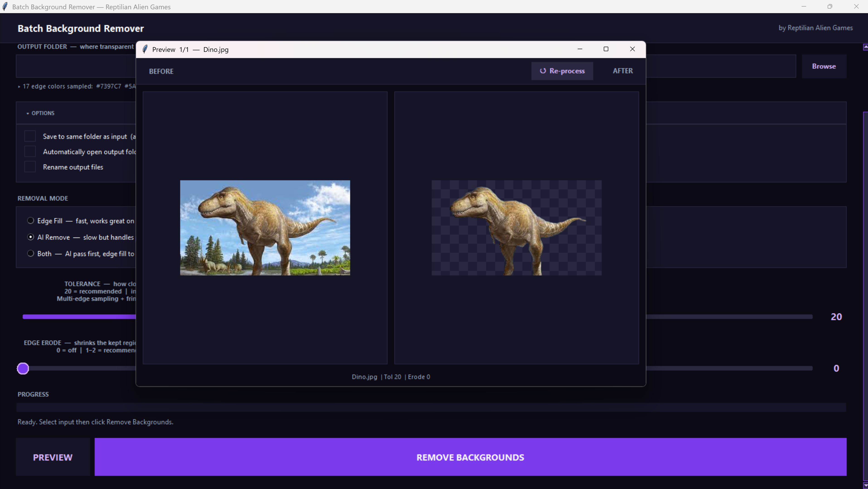Click the AFTER label in the preview

623,71
